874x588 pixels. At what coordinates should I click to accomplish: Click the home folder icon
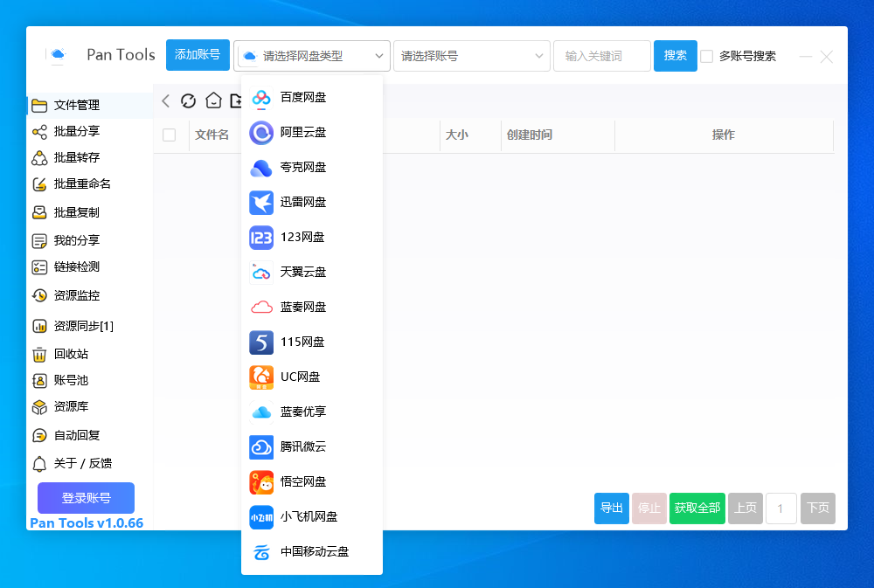pyautogui.click(x=213, y=100)
